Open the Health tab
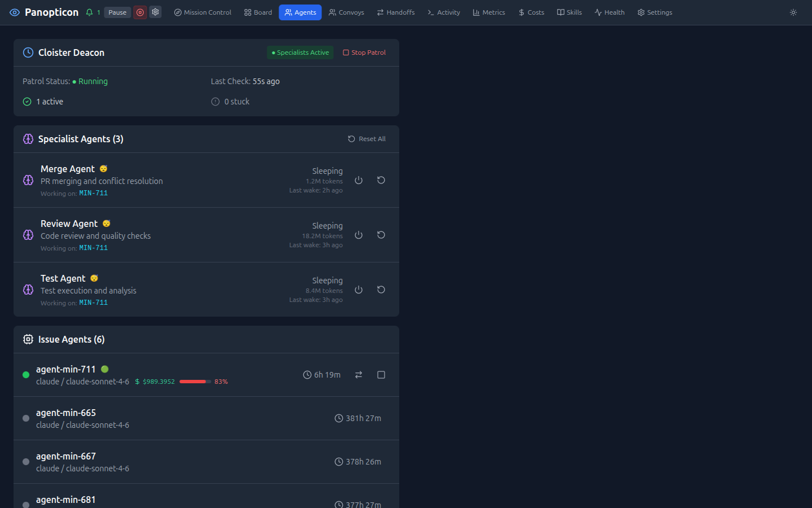 pos(609,12)
